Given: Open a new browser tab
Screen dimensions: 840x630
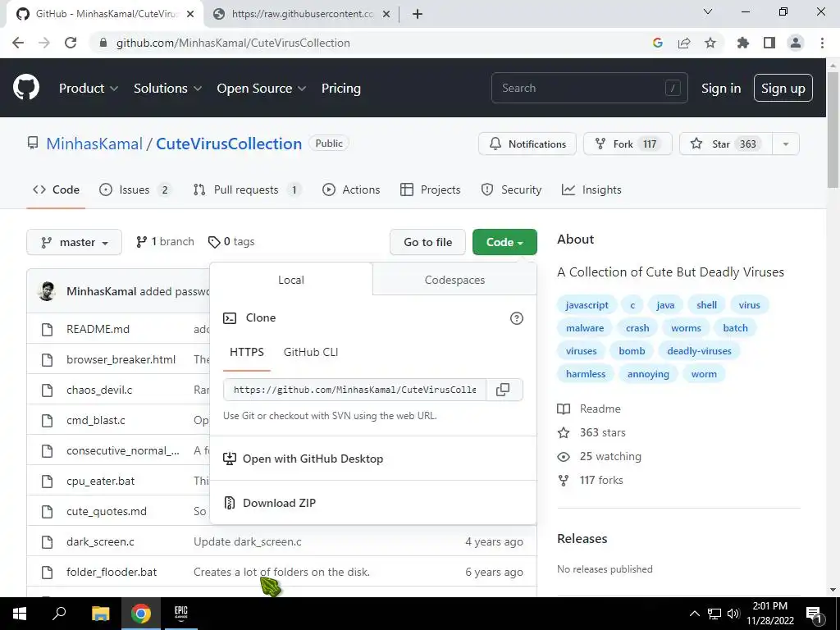Looking at the screenshot, I should click(418, 14).
